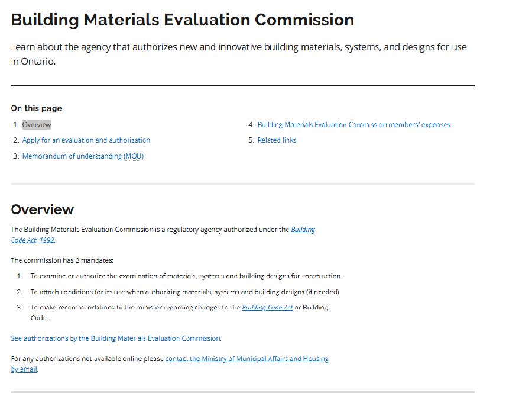Contact the Ministry of Municipal Affairs by email

coord(246,359)
